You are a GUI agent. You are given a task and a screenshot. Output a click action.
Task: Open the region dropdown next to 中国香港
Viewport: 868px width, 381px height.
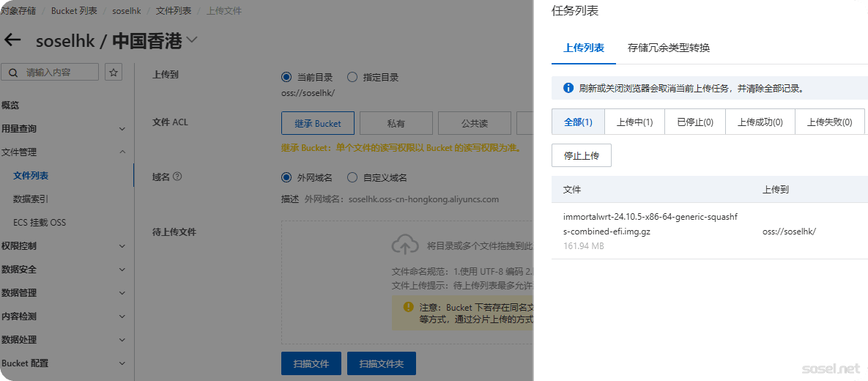(x=192, y=40)
